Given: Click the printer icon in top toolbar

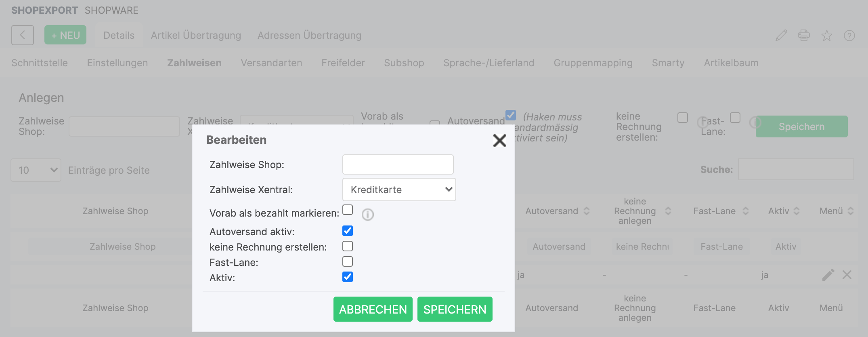Looking at the screenshot, I should [804, 36].
